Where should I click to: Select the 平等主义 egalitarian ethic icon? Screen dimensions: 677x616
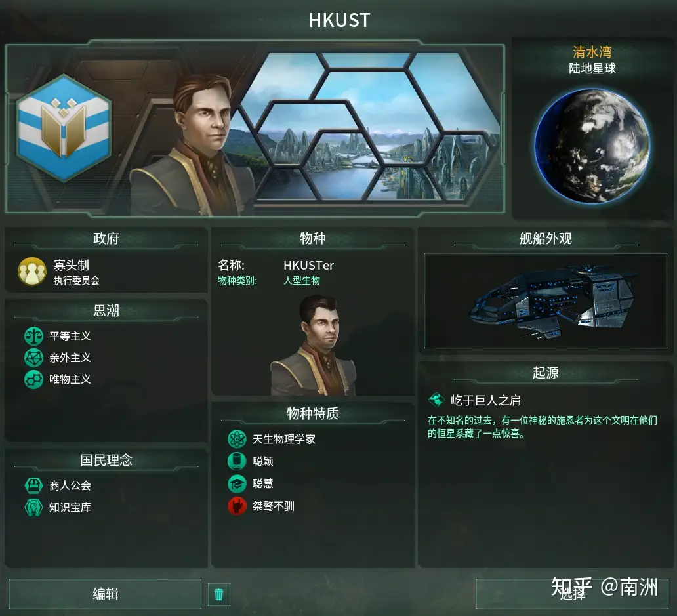coord(33,336)
